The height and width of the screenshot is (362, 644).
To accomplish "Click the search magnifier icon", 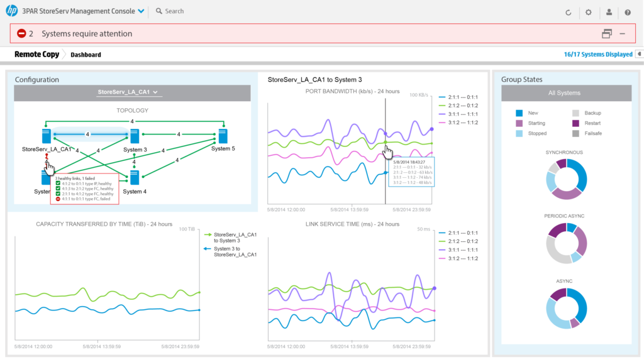I will pos(158,11).
